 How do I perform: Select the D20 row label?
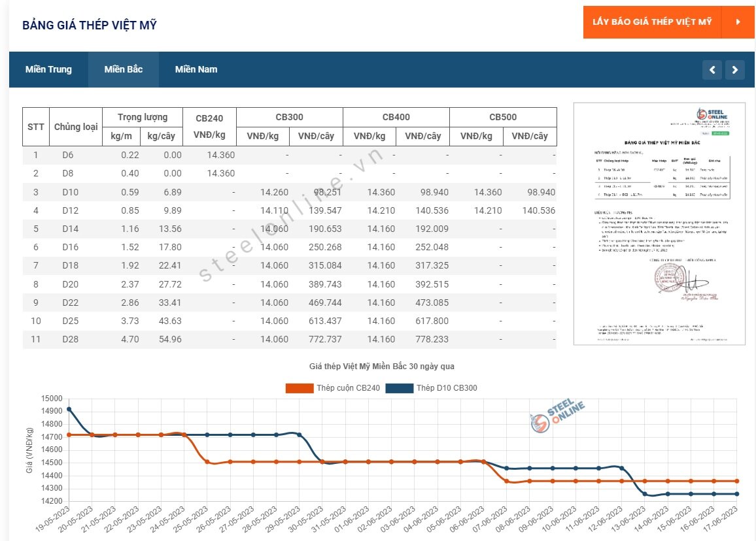(x=71, y=284)
